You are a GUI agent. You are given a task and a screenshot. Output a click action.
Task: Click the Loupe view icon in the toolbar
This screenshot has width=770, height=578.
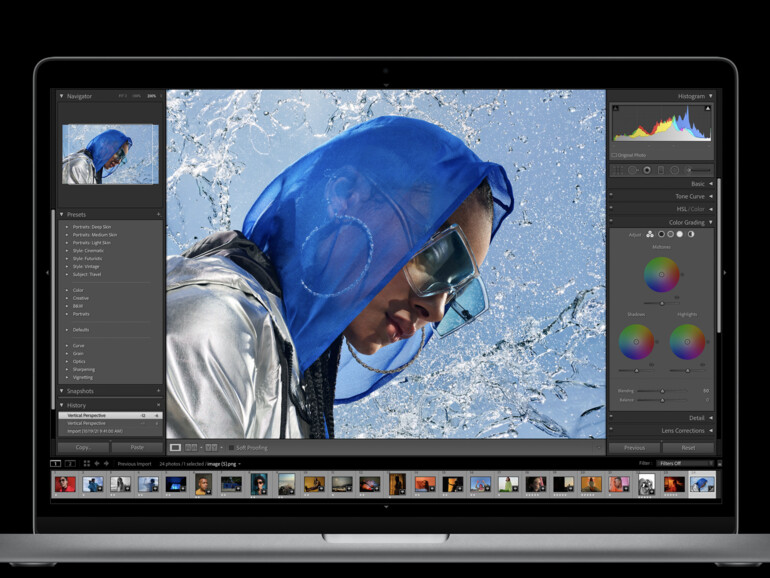coord(175,447)
